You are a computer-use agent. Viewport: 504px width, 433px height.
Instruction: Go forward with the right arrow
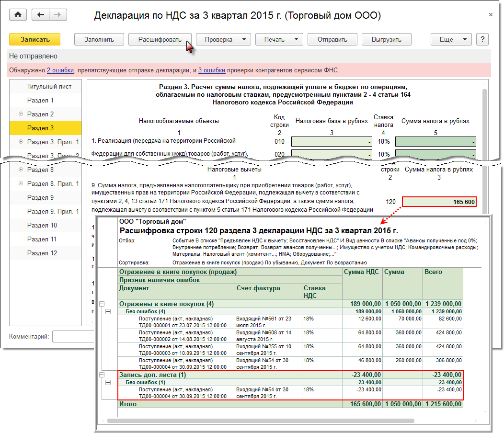pos(57,15)
